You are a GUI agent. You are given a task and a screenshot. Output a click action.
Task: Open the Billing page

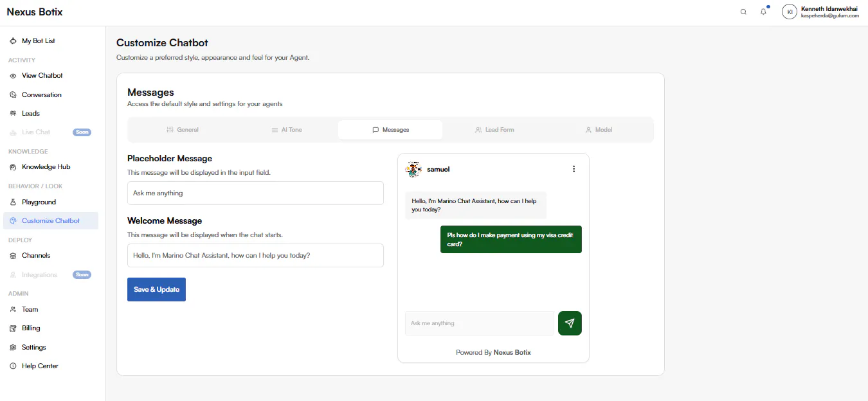pyautogui.click(x=51, y=328)
